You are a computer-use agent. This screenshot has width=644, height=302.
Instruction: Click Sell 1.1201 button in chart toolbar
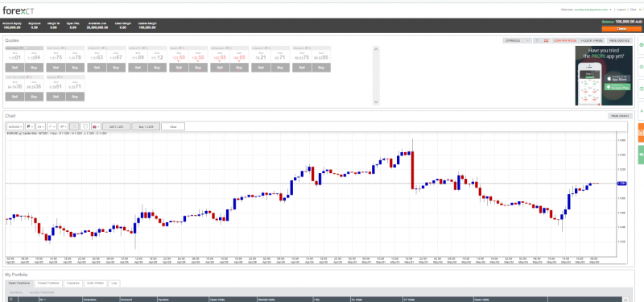(x=116, y=126)
